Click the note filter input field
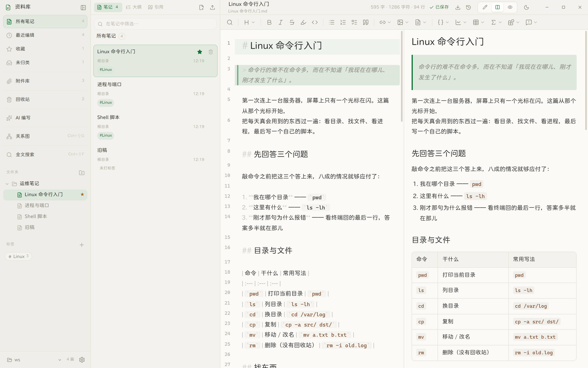Screen dimensions: 588x368 [155, 24]
